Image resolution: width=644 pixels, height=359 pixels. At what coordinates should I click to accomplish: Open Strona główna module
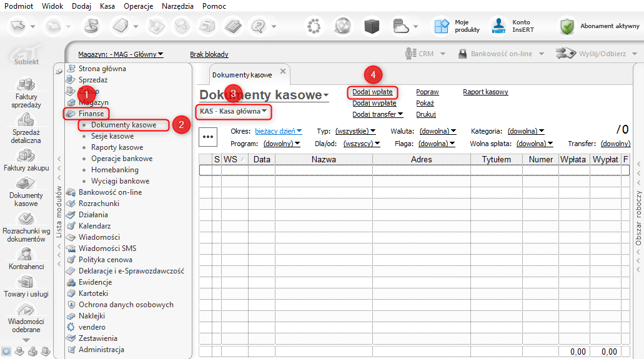point(102,69)
